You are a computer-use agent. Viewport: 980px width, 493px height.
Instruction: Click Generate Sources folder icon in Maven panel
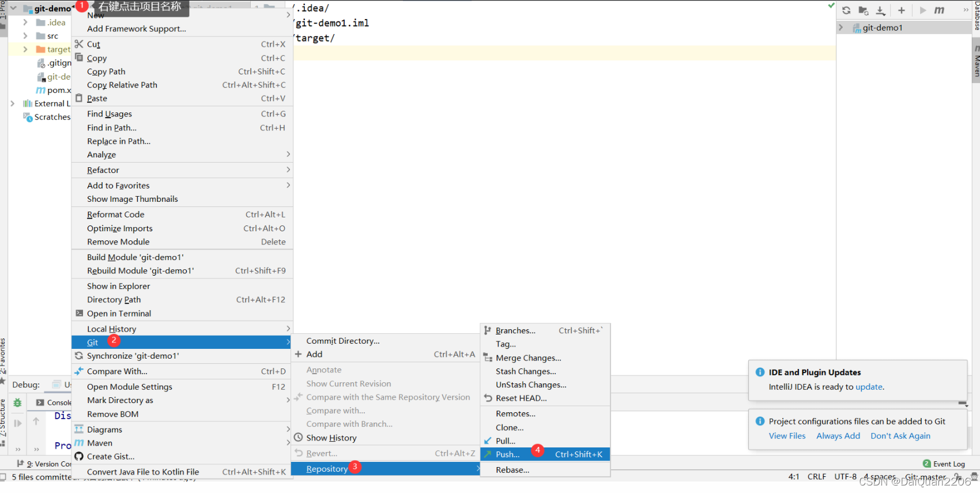pyautogui.click(x=863, y=10)
